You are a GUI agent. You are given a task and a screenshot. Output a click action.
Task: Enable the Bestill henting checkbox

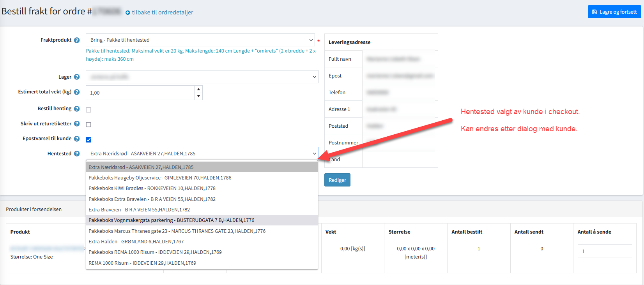tap(88, 110)
